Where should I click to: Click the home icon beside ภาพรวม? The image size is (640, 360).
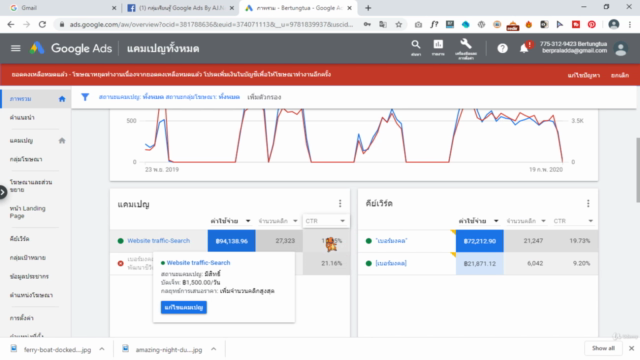point(62,99)
